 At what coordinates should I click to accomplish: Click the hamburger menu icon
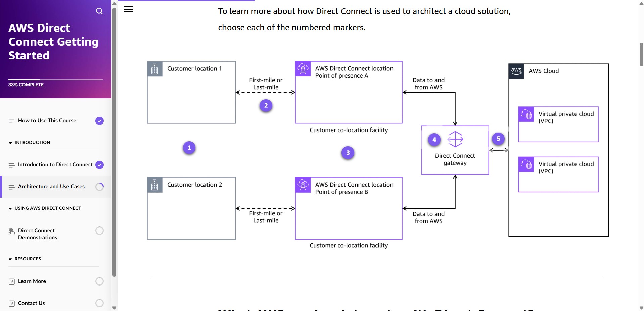point(129,9)
